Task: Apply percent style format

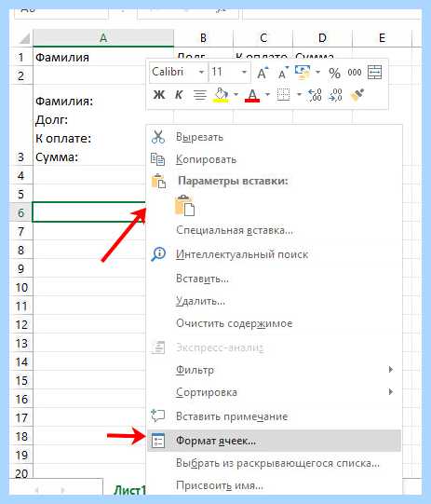Action: coord(334,73)
